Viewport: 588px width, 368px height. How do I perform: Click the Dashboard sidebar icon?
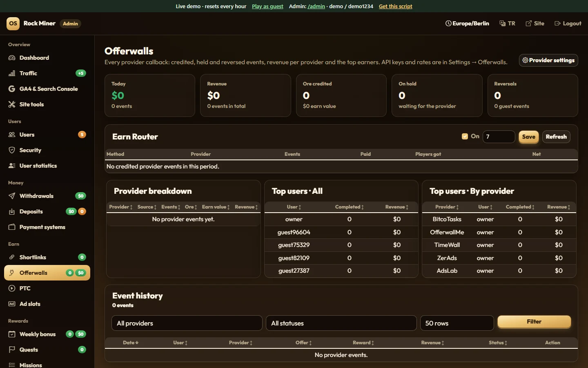point(12,58)
